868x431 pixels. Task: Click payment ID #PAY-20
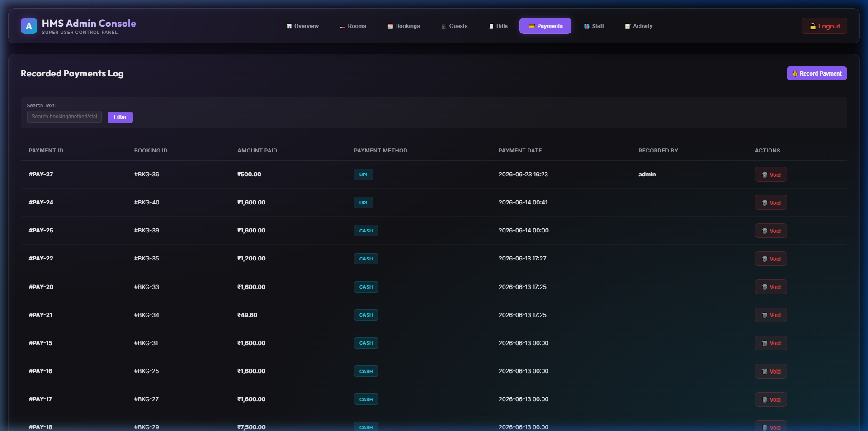[41, 287]
